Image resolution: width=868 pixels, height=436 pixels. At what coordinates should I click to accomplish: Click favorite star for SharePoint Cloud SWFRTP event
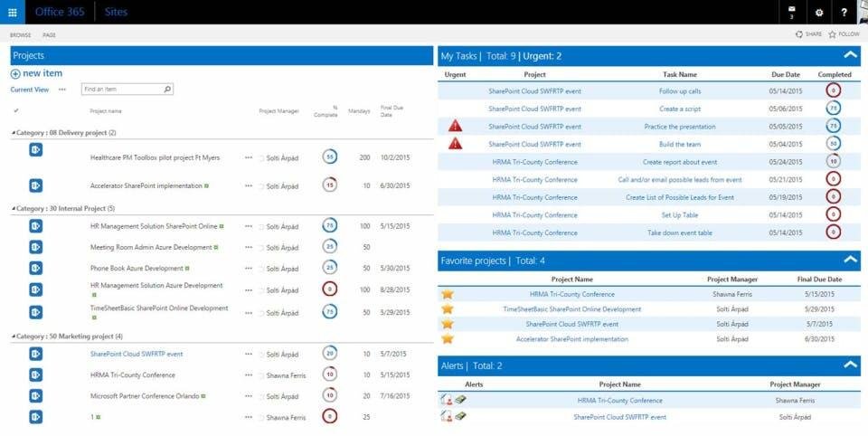tap(448, 324)
